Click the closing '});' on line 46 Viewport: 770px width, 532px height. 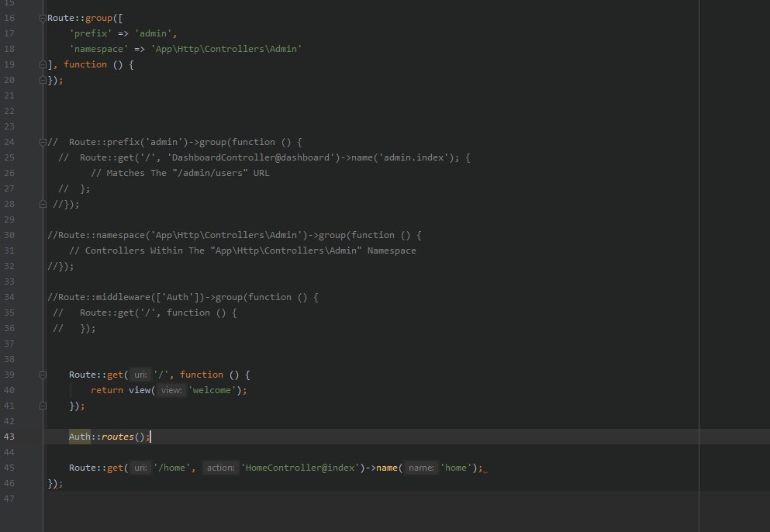coord(55,484)
